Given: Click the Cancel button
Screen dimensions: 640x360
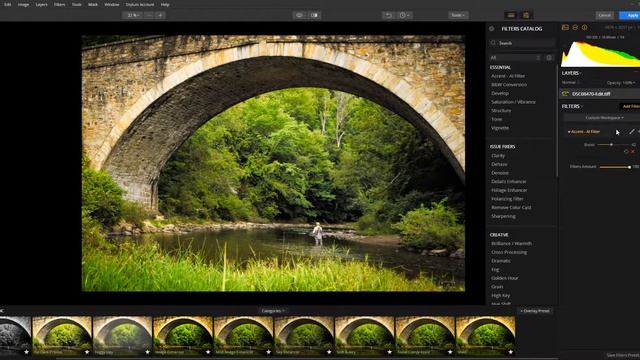Looking at the screenshot, I should click(x=604, y=15).
